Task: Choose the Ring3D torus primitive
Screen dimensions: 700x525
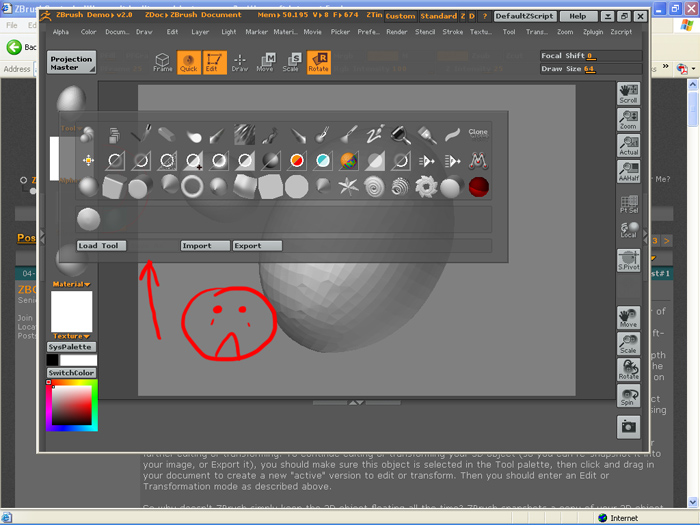Action: [x=192, y=187]
